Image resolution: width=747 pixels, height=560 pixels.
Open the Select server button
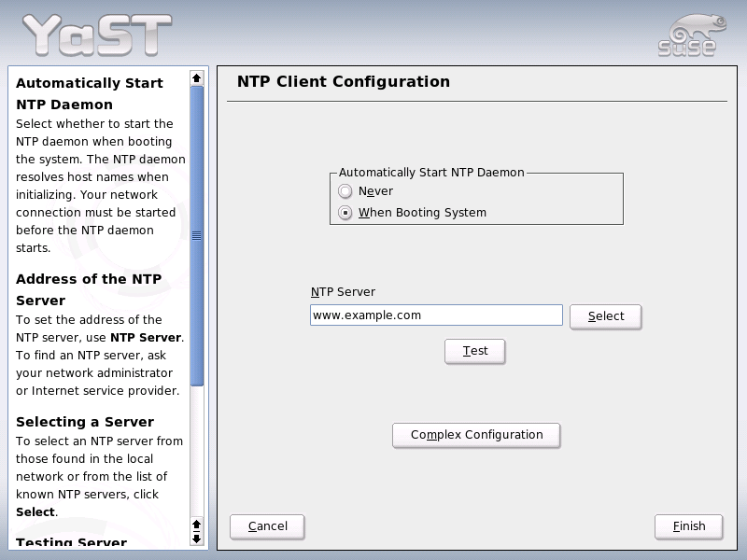(x=605, y=316)
